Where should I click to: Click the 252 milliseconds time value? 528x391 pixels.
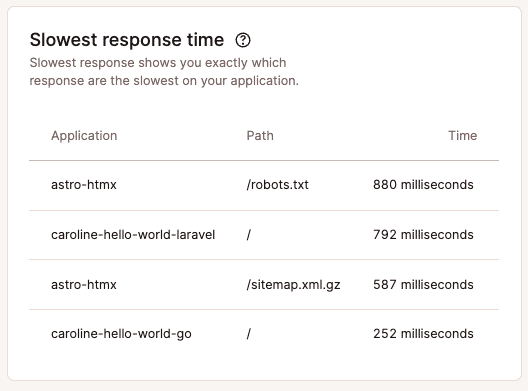[423, 334]
